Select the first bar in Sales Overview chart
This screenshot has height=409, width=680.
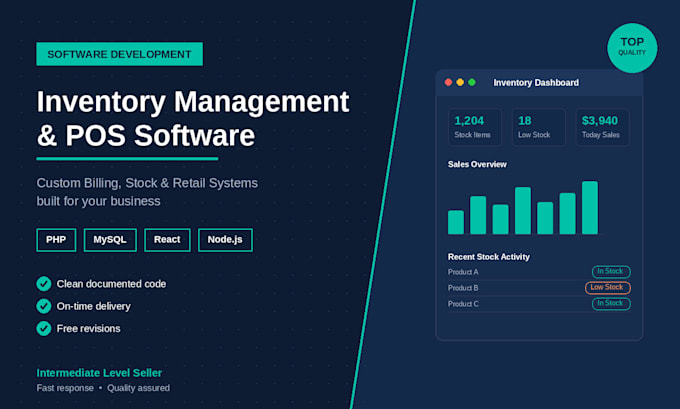tap(456, 222)
